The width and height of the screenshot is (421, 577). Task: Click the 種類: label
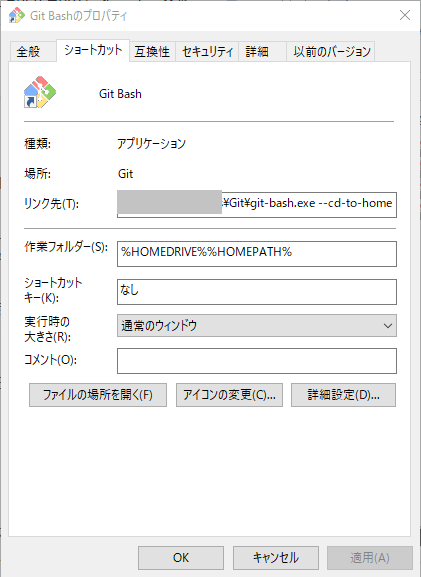[x=38, y=144]
